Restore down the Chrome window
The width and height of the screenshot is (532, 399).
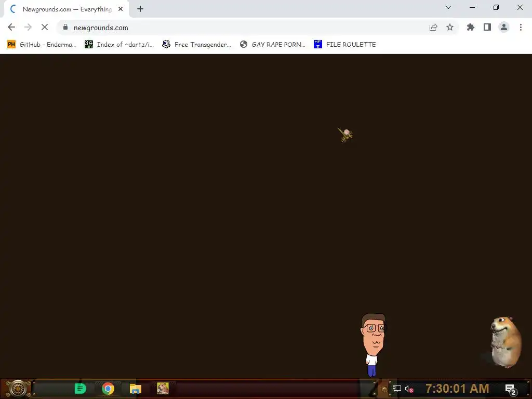click(496, 7)
